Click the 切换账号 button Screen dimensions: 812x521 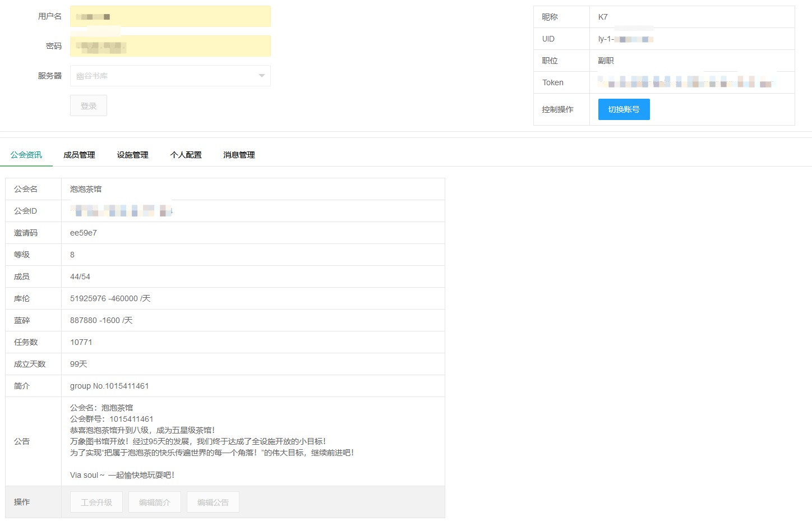[x=624, y=109]
